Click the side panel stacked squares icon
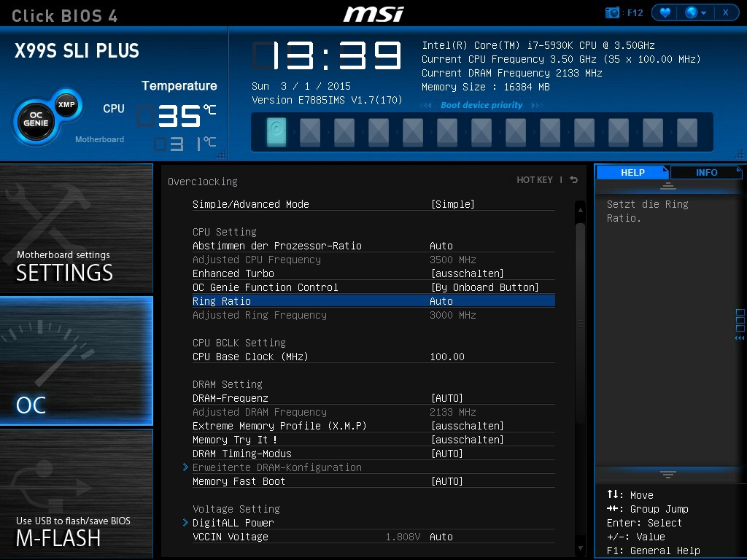Viewport: 747px width, 560px height. tap(740, 321)
